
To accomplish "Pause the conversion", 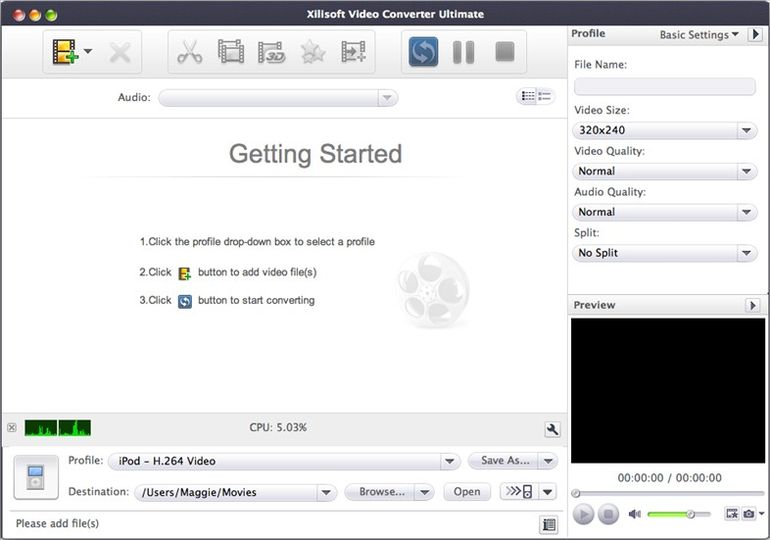I will (x=464, y=52).
